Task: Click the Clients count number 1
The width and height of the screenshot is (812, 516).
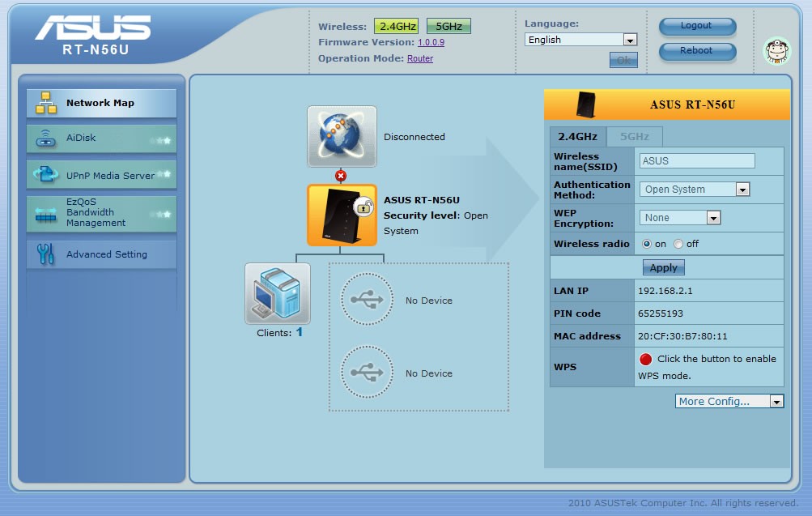Action: (300, 332)
